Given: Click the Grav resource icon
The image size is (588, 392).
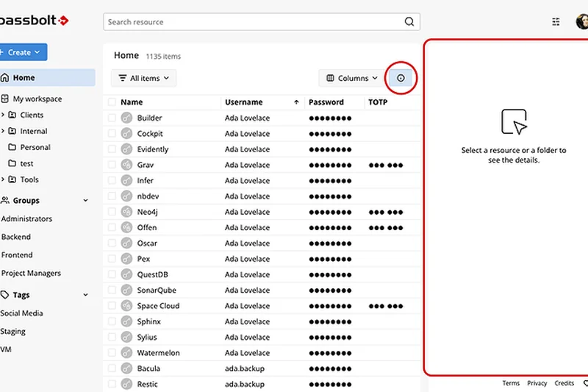Looking at the screenshot, I should (x=126, y=165).
